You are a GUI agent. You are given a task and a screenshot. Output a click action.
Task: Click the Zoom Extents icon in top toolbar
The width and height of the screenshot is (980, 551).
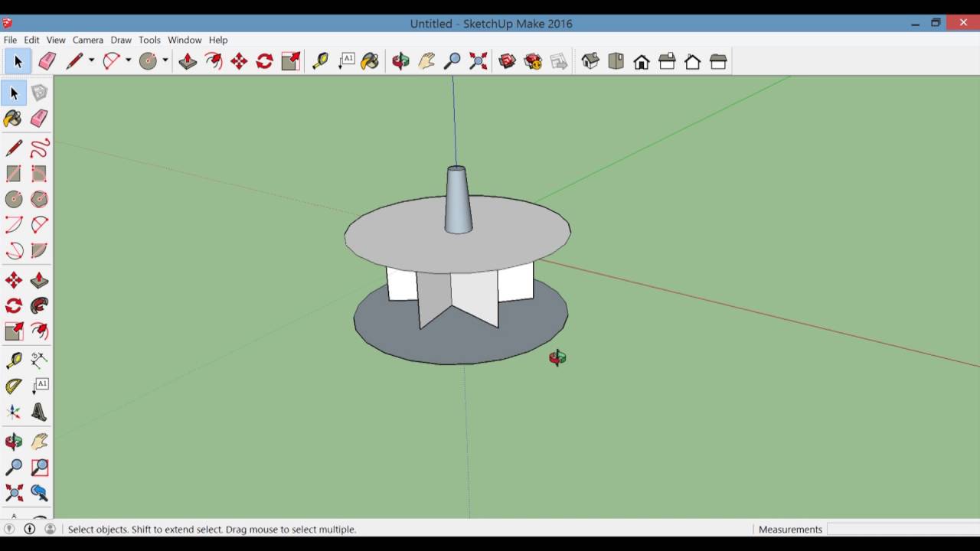pyautogui.click(x=478, y=61)
